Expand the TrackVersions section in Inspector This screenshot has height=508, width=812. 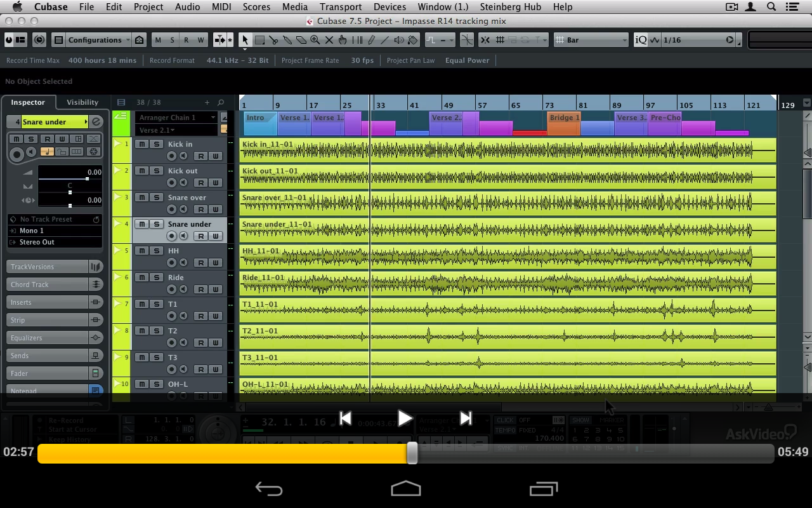coord(48,267)
